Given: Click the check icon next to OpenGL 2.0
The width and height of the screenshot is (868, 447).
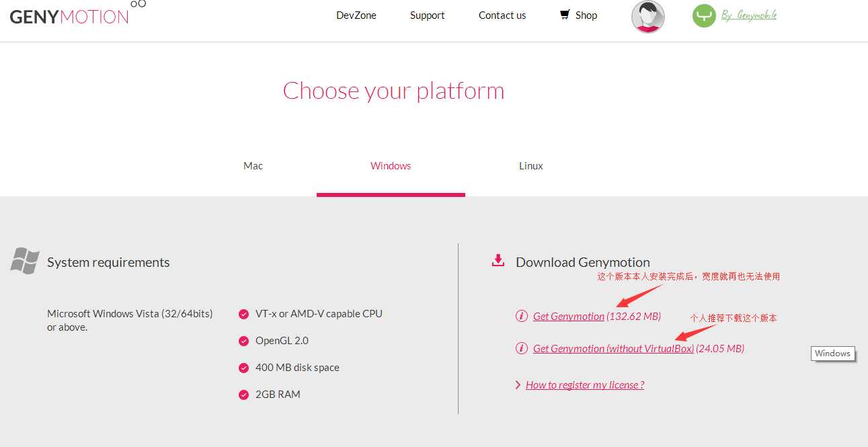Looking at the screenshot, I should 243,341.
